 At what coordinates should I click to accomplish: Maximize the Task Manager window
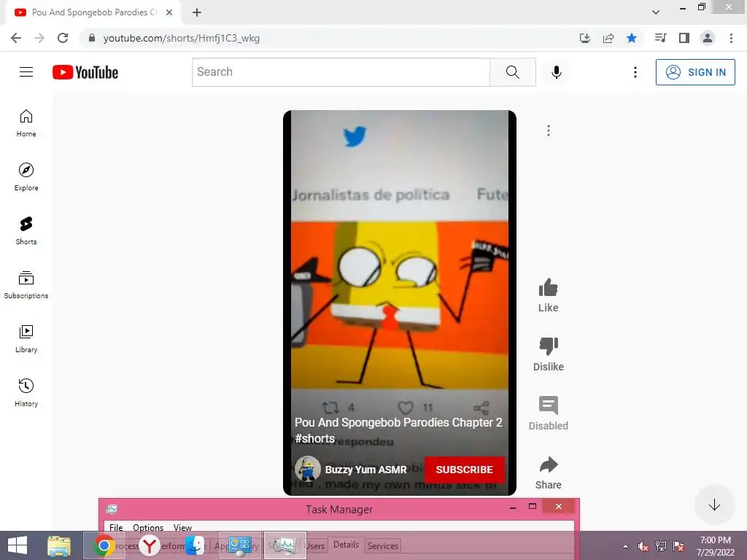coord(532,506)
